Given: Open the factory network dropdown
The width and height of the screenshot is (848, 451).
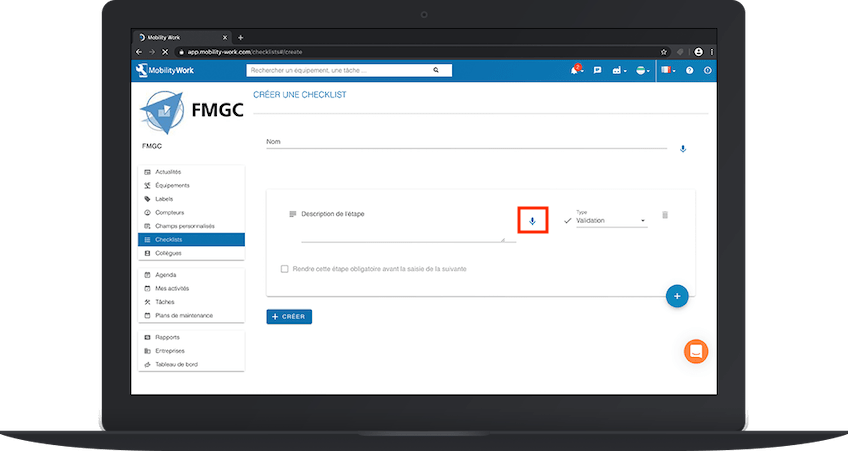Looking at the screenshot, I should pos(619,70).
